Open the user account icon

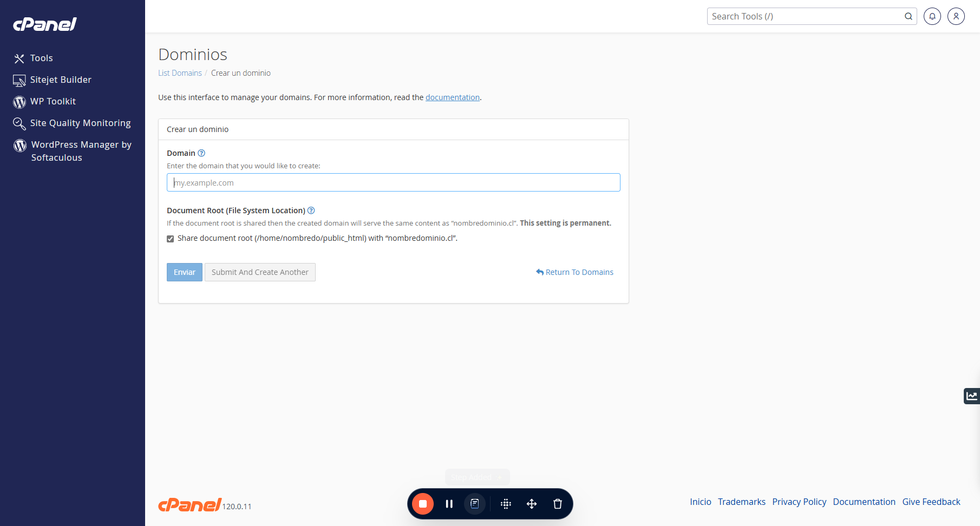click(x=956, y=16)
